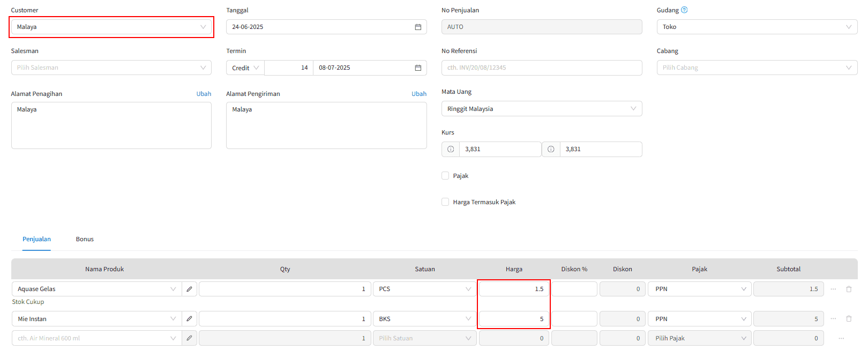Delete the Aquase Gelas row with trash icon
The width and height of the screenshot is (868, 357).
[849, 289]
